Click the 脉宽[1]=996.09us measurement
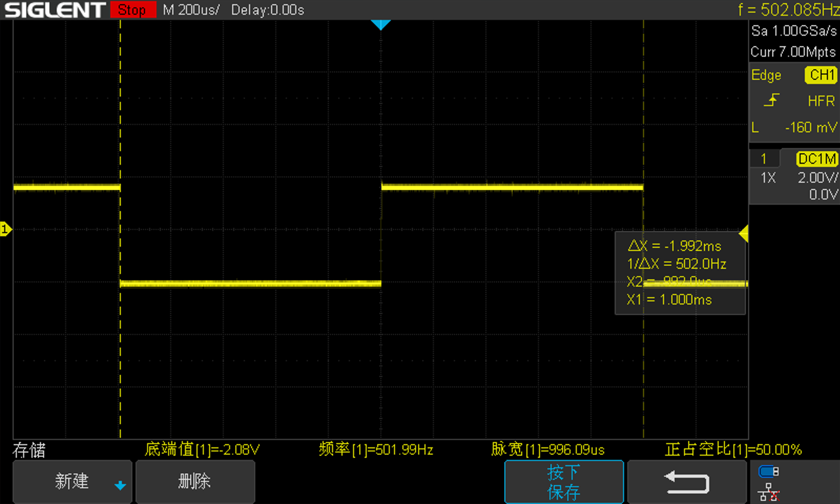Viewport: 840px width, 504px height. [x=548, y=449]
